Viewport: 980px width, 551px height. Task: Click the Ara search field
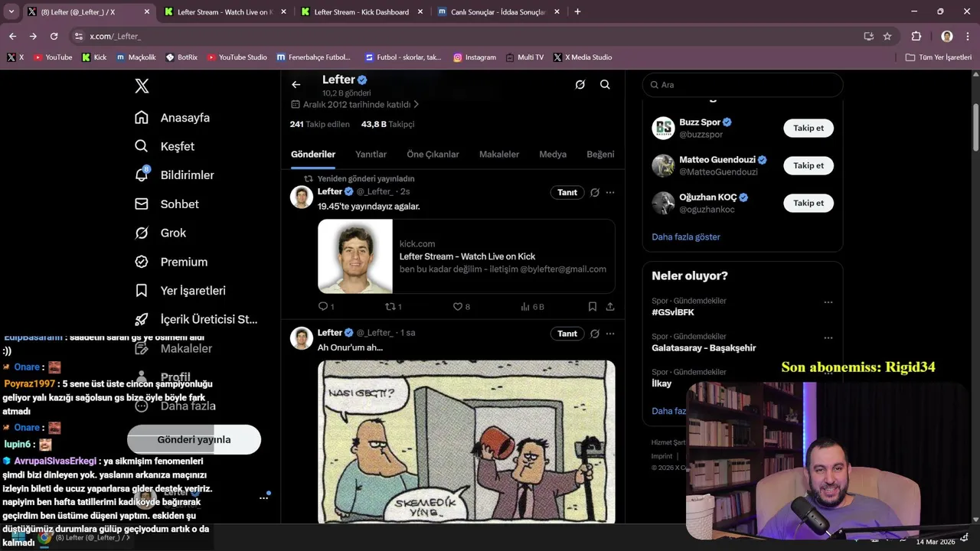pos(743,85)
